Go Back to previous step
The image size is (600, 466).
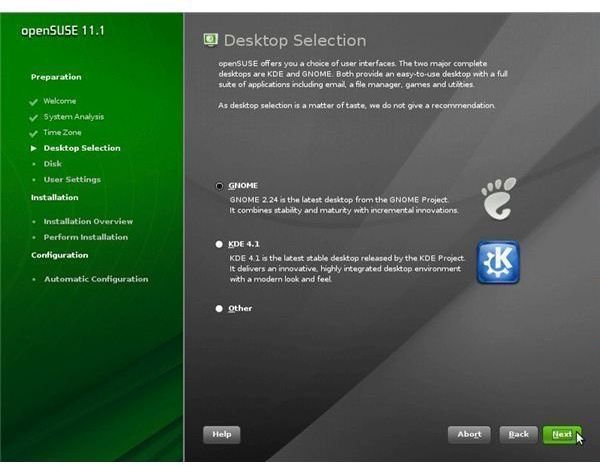point(518,435)
